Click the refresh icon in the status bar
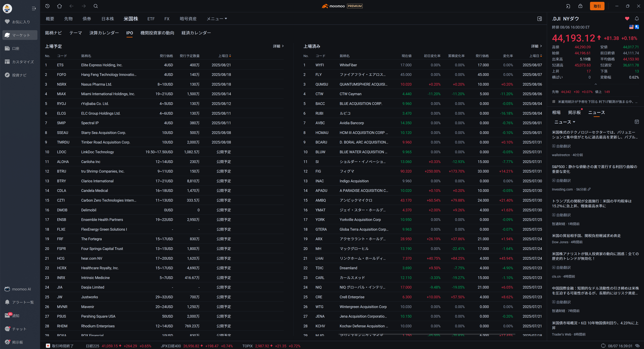The width and height of the screenshot is (644, 349). (603, 346)
